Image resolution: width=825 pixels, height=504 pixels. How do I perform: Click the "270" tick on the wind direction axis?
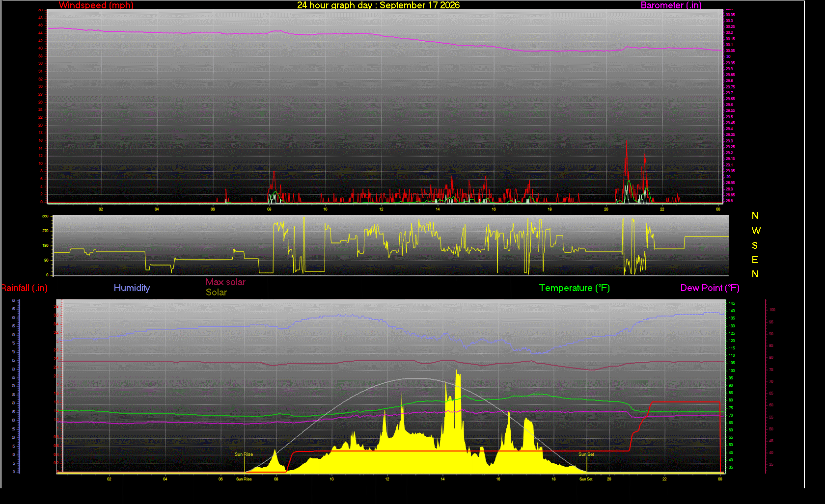point(46,231)
